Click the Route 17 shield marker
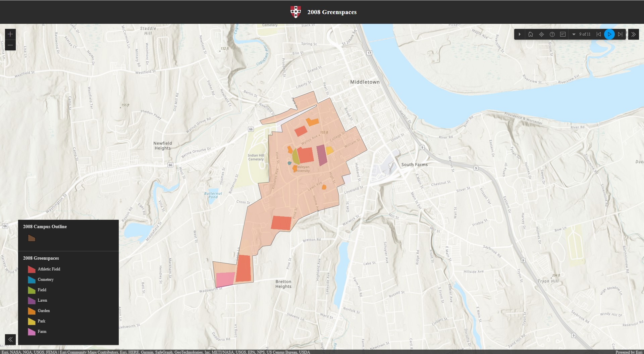The width and height of the screenshot is (644, 354). point(369,53)
